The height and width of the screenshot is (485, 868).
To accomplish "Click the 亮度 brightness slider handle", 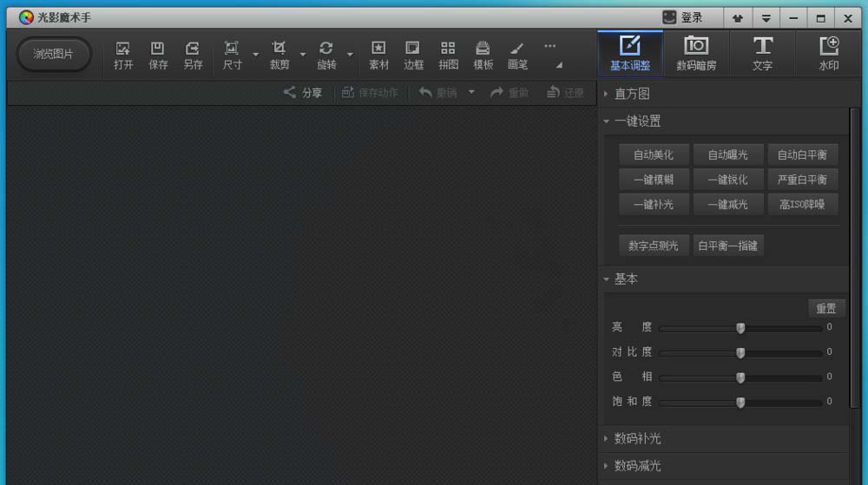I will click(740, 328).
